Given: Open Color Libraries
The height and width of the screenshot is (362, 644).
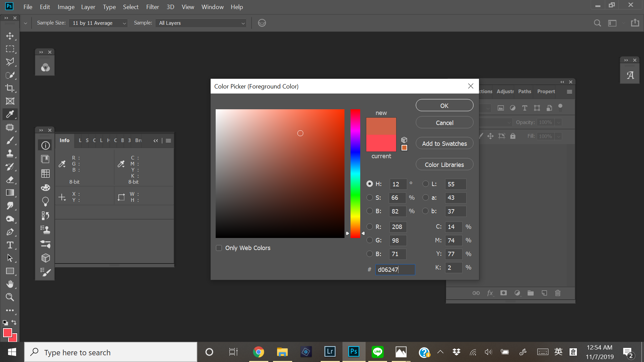Looking at the screenshot, I should coord(444,164).
